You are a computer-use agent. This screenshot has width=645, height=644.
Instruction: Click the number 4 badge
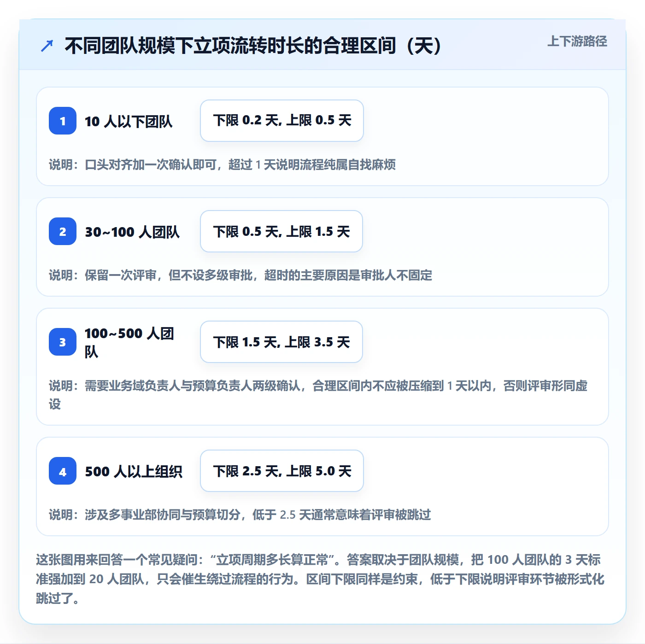tap(63, 471)
